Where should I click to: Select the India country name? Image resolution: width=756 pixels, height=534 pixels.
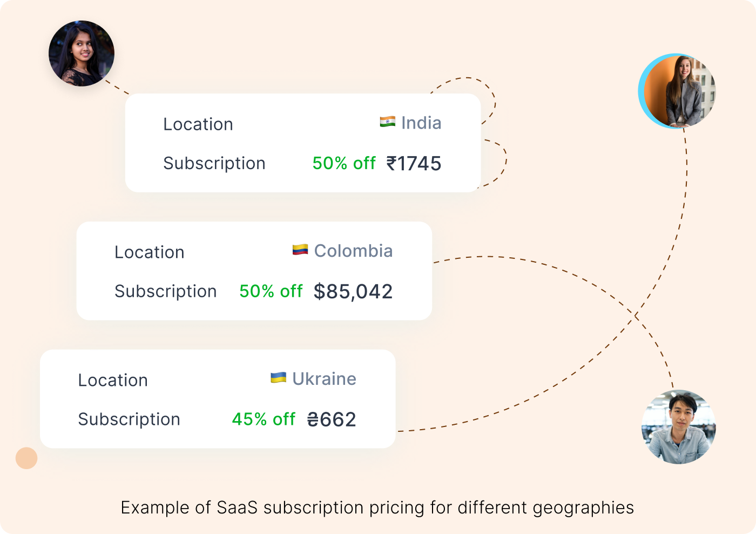[x=421, y=123]
